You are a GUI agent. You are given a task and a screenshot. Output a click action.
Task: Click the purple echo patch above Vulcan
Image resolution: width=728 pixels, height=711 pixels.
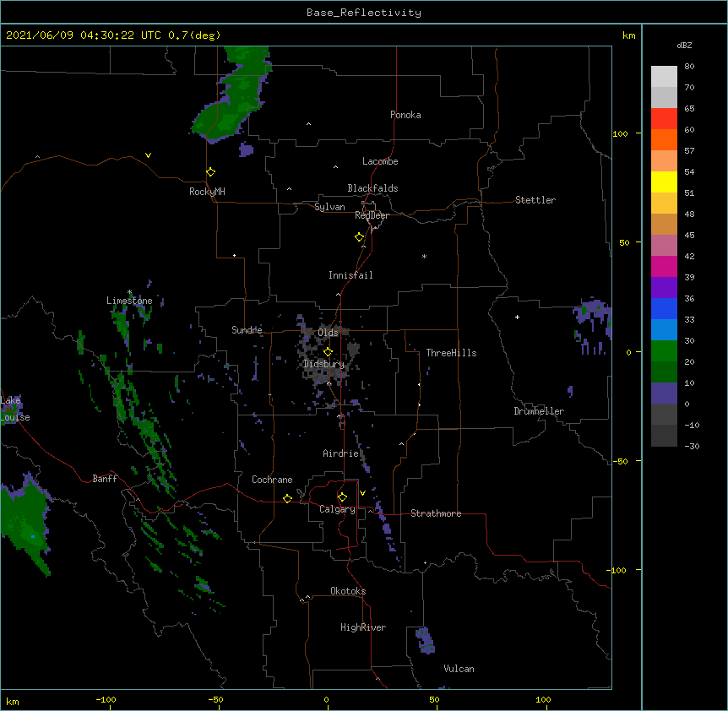click(425, 640)
